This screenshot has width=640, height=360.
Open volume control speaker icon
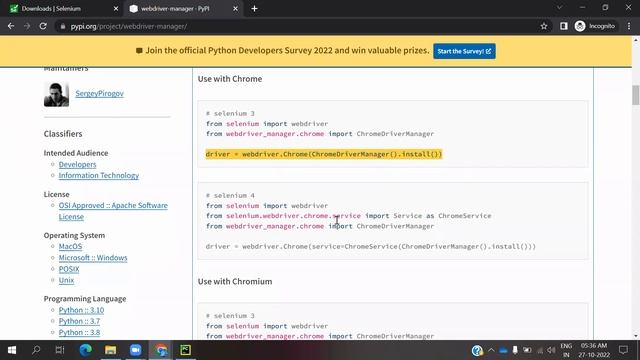point(551,350)
